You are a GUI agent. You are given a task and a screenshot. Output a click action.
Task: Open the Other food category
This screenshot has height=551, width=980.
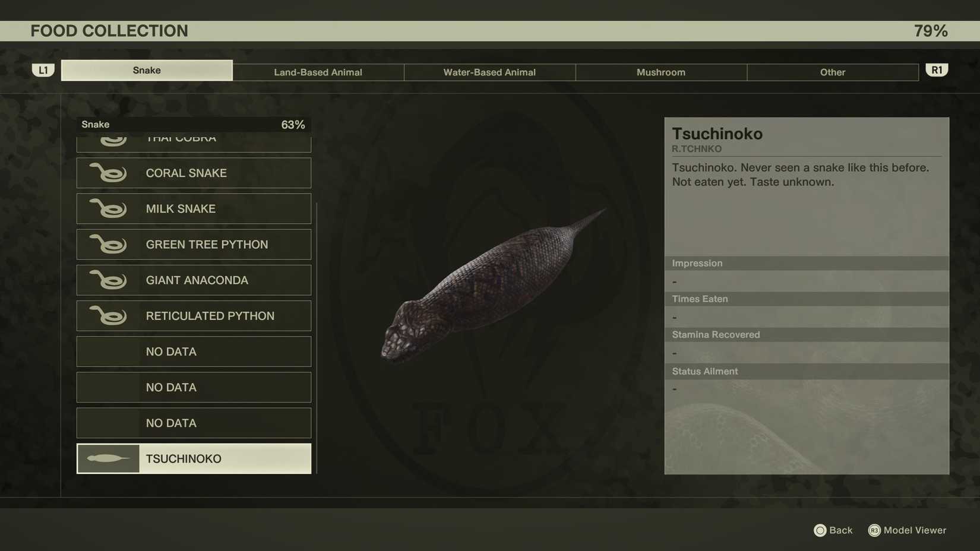coord(832,72)
